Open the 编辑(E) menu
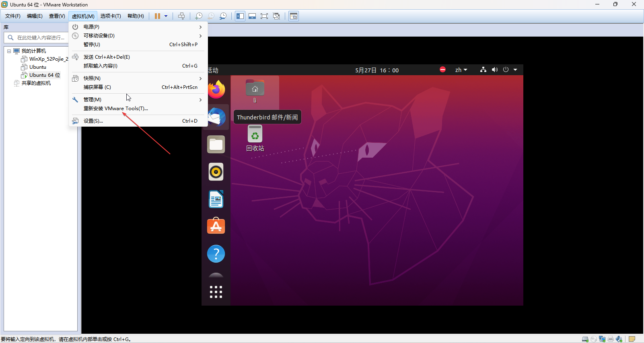The height and width of the screenshot is (343, 644). pos(35,16)
